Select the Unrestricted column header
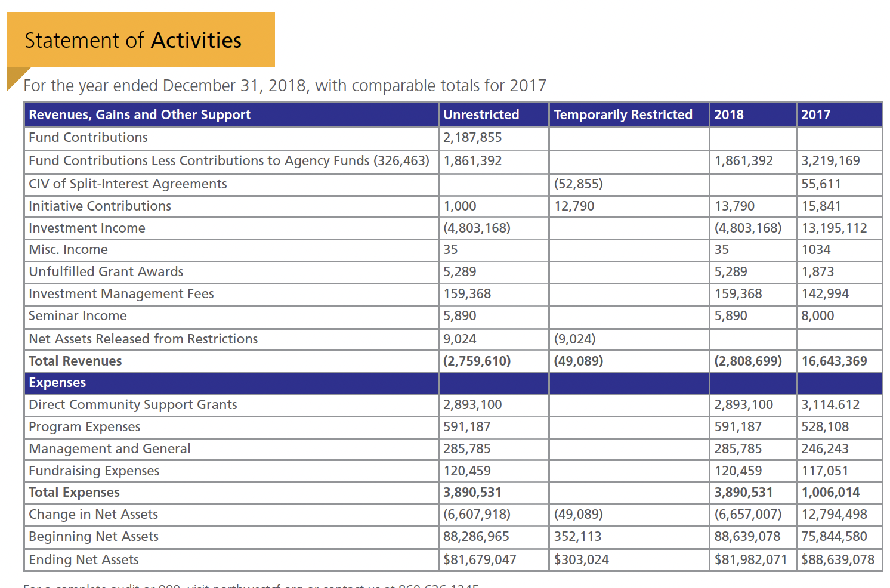The height and width of the screenshot is (588, 890). [481, 114]
